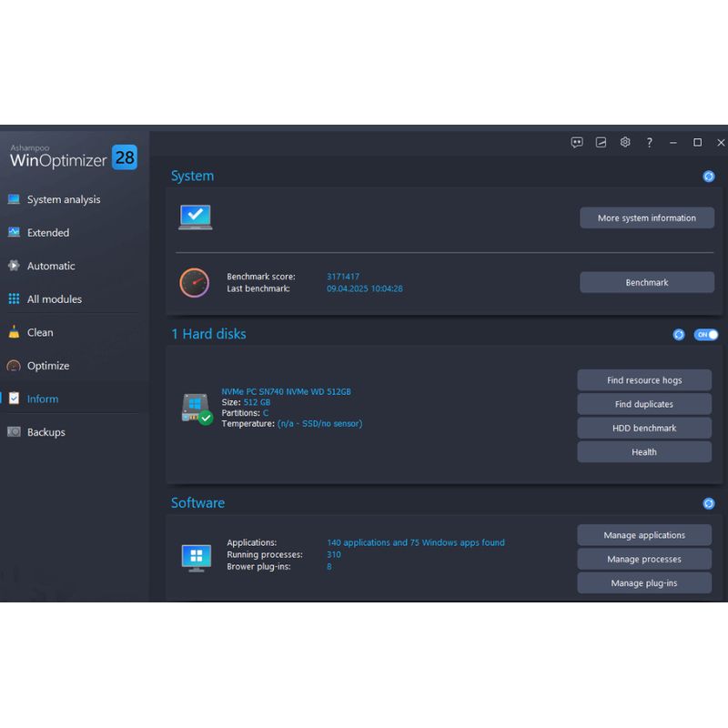Image resolution: width=728 pixels, height=728 pixels.
Task: Toggle the Hard disks ON switch
Action: (x=706, y=335)
